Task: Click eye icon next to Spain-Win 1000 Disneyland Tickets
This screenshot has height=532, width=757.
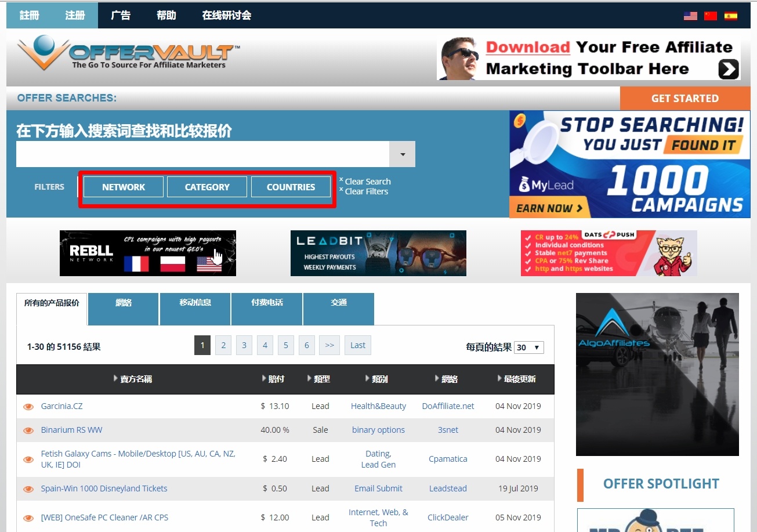Action: [28, 489]
